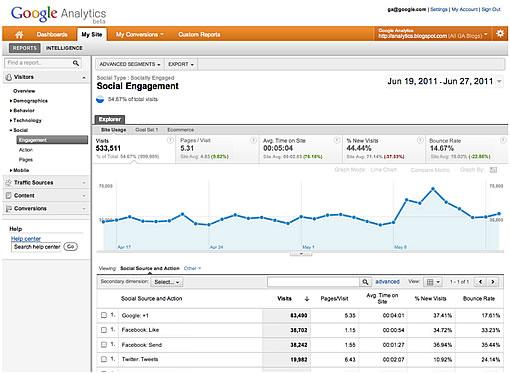
Task: Collapse the Visitors section
Action: click(84, 77)
